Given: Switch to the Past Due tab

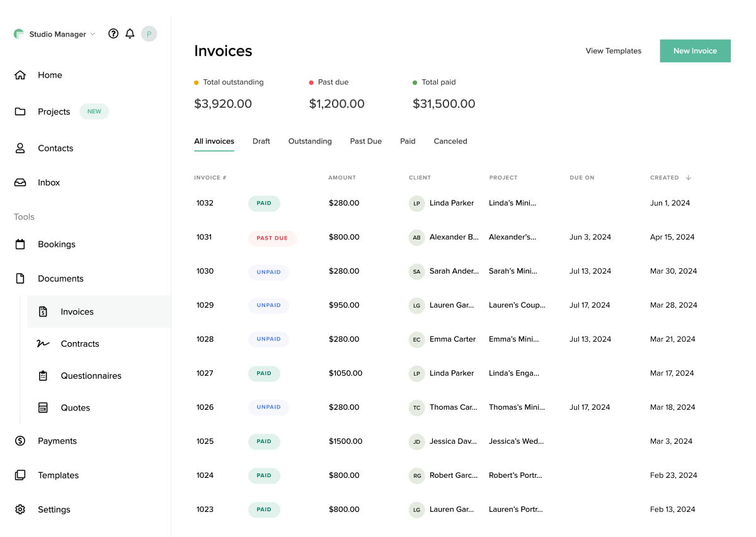Looking at the screenshot, I should coord(366,141).
